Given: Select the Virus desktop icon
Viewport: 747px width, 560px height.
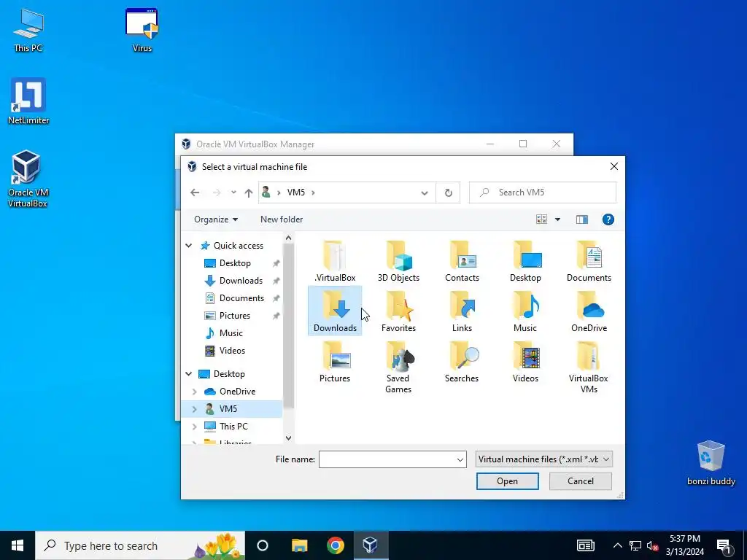Looking at the screenshot, I should point(142,30).
